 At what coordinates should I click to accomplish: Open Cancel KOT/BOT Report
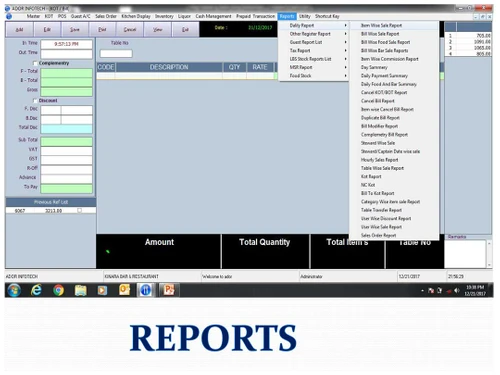[384, 92]
